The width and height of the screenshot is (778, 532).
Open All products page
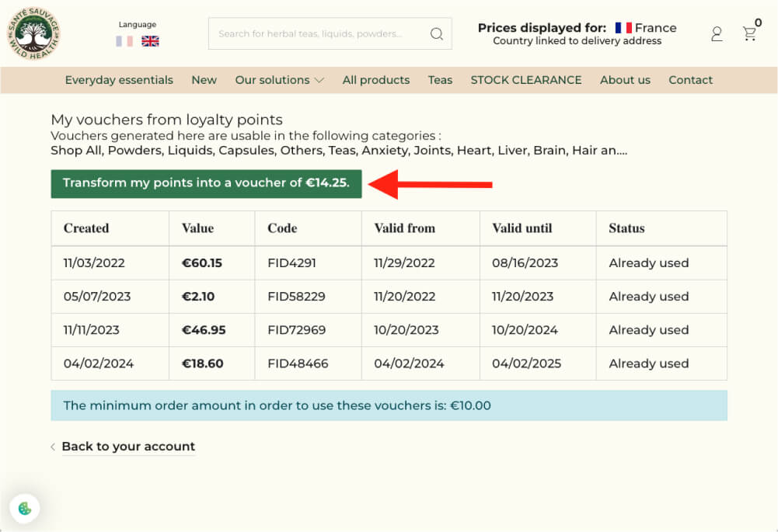pos(376,80)
